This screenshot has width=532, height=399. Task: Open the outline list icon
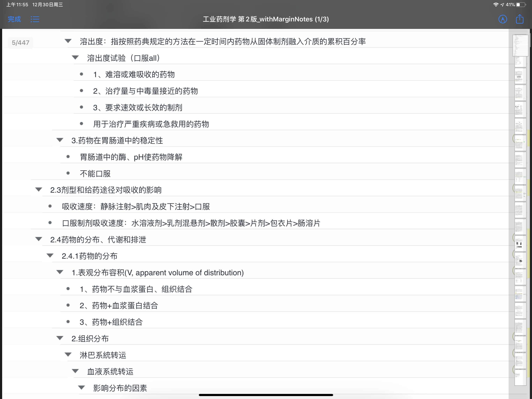pyautogui.click(x=35, y=19)
